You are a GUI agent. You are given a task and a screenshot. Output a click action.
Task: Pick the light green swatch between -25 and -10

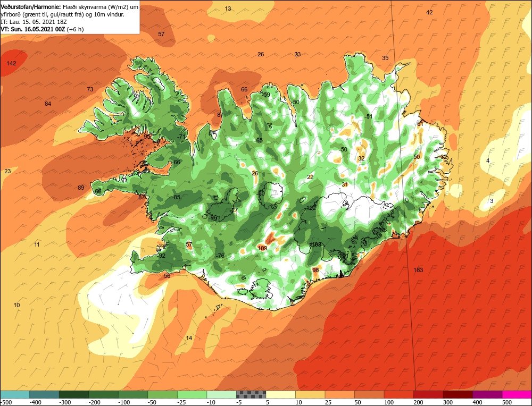tap(192, 394)
